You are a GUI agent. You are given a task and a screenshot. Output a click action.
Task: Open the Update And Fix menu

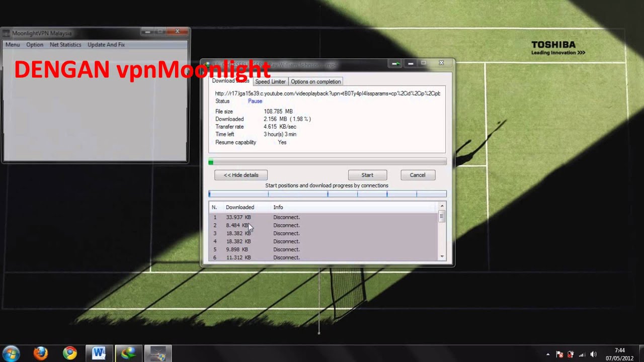point(106,45)
